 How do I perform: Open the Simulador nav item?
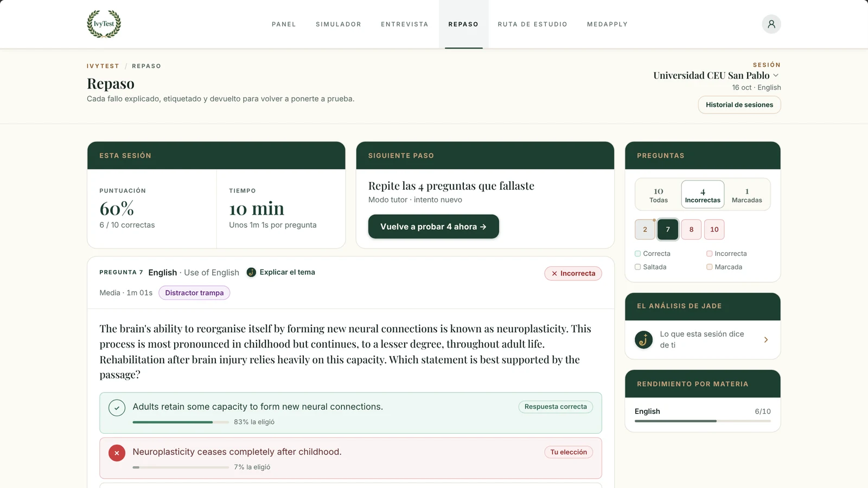[x=339, y=24]
